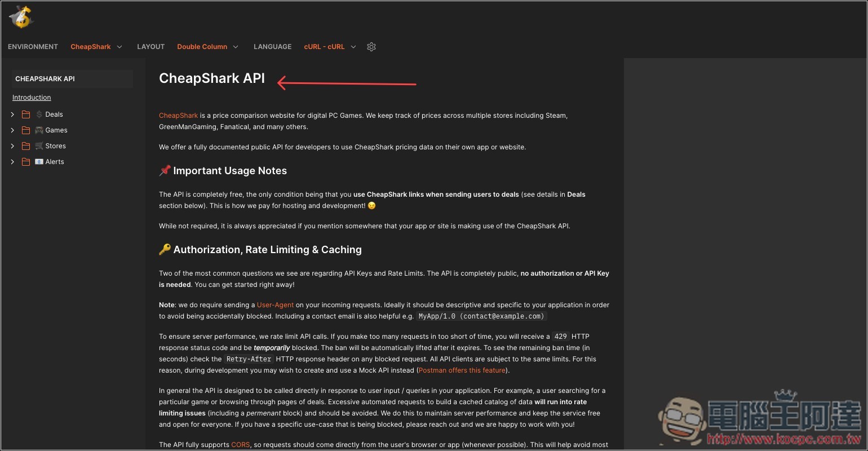Open the CheapShark environment dropdown
This screenshot has height=451, width=868.
click(96, 47)
